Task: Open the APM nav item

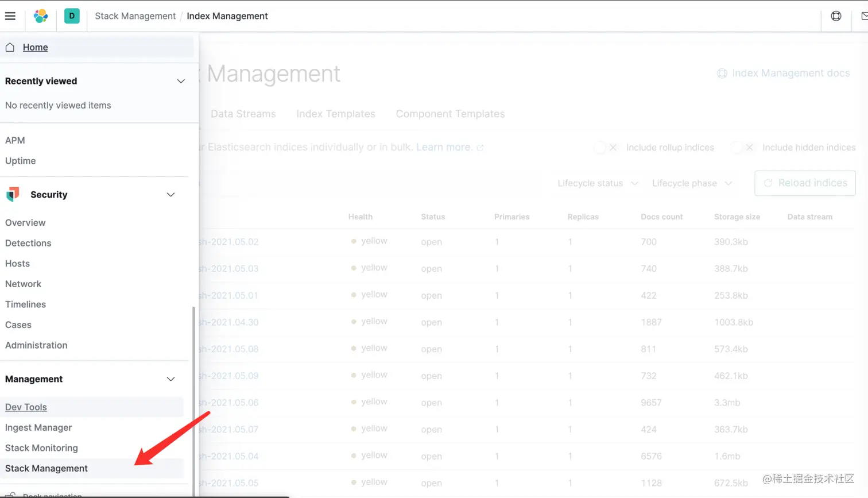Action: coord(15,140)
